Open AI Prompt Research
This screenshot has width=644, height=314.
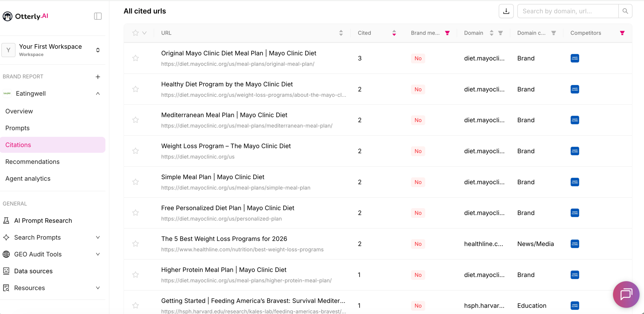point(43,221)
